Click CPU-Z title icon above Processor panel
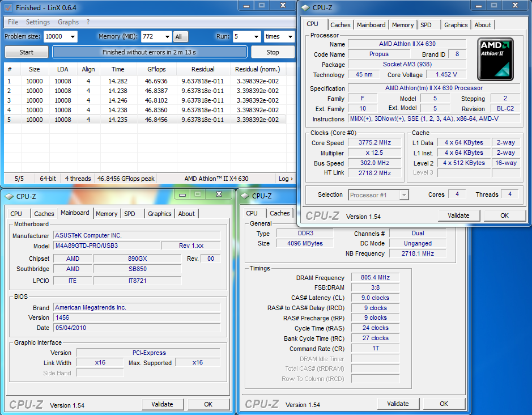Image resolution: width=532 pixels, height=415 pixels. [305, 7]
